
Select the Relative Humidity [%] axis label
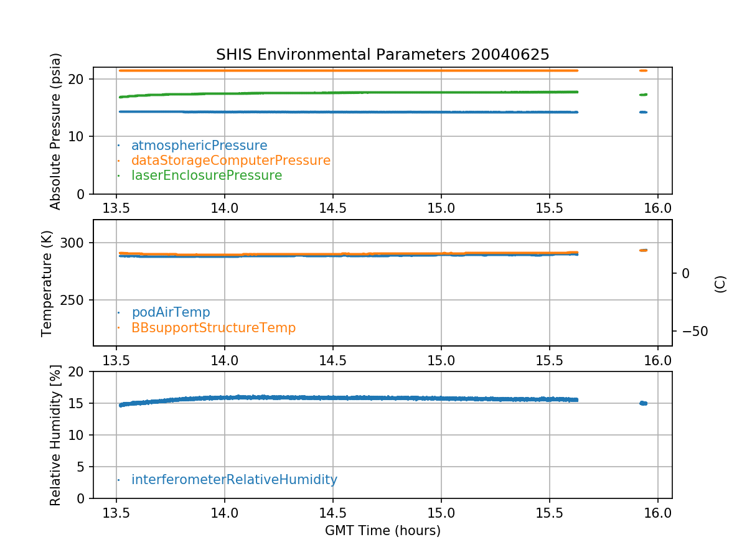coord(56,435)
